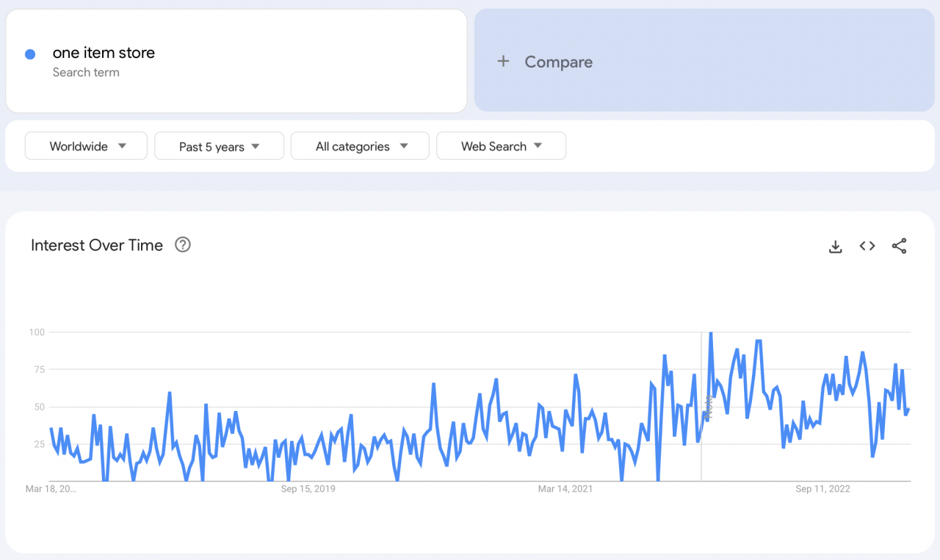Image resolution: width=940 pixels, height=560 pixels.
Task: Expand the Past 5 years time range selector
Action: pos(219,145)
